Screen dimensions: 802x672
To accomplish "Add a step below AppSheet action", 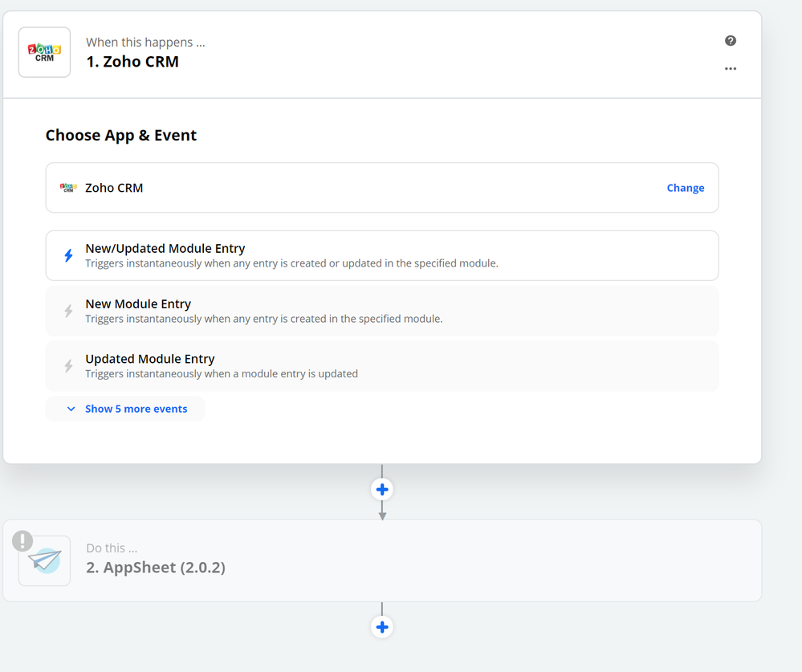I will (382, 627).
